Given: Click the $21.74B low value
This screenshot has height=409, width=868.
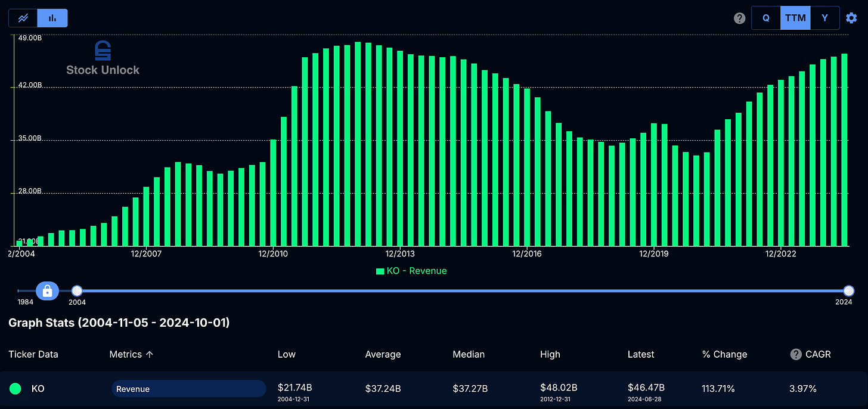Looking at the screenshot, I should [x=295, y=388].
